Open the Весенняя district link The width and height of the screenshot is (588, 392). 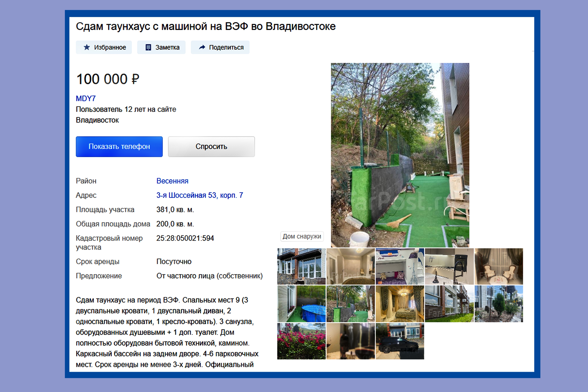pos(172,181)
